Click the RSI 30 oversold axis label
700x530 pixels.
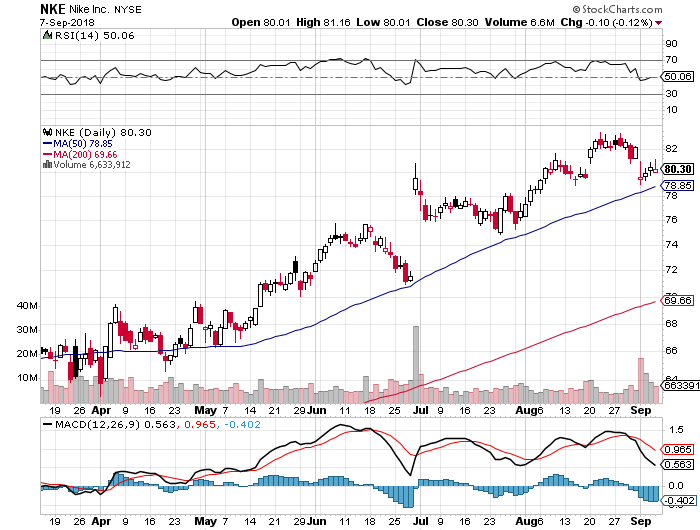(x=671, y=94)
